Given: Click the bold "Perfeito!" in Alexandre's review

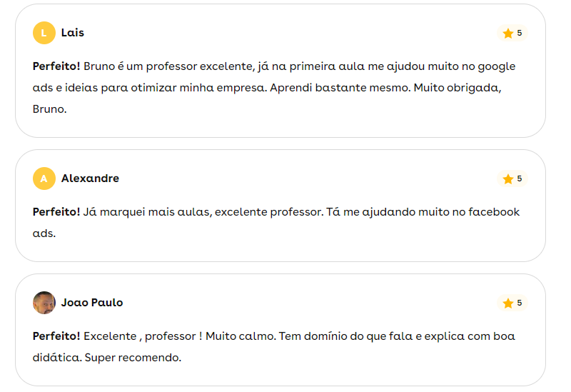Looking at the screenshot, I should point(56,212).
